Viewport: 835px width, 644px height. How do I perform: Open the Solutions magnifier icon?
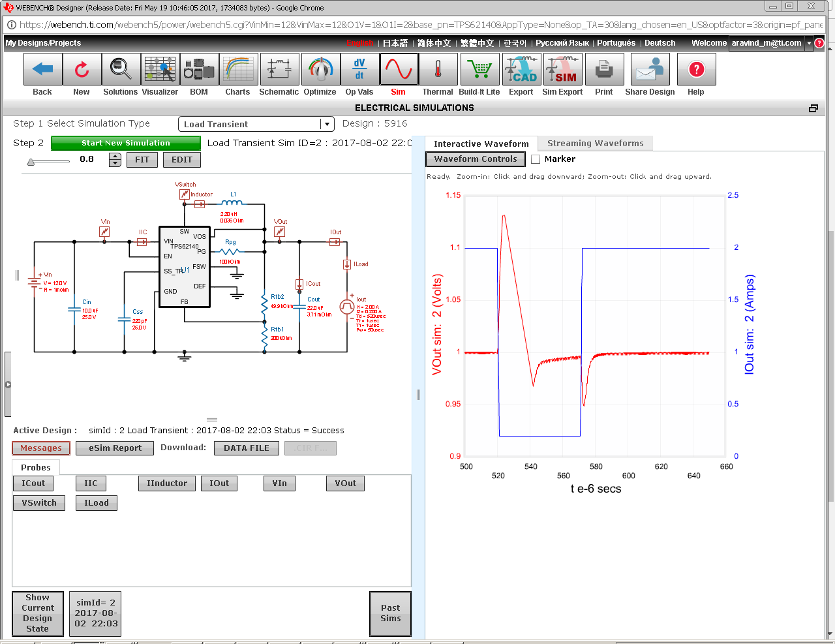(x=121, y=69)
